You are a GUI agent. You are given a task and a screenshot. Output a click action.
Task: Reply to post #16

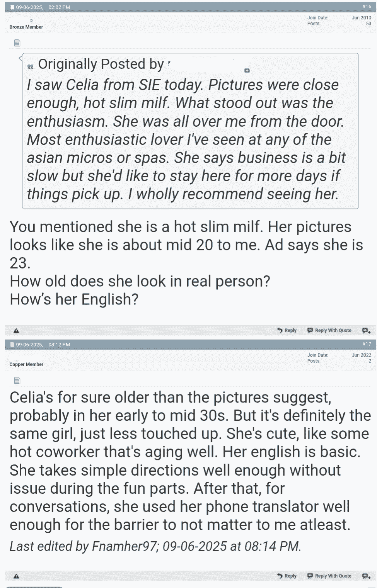point(287,331)
